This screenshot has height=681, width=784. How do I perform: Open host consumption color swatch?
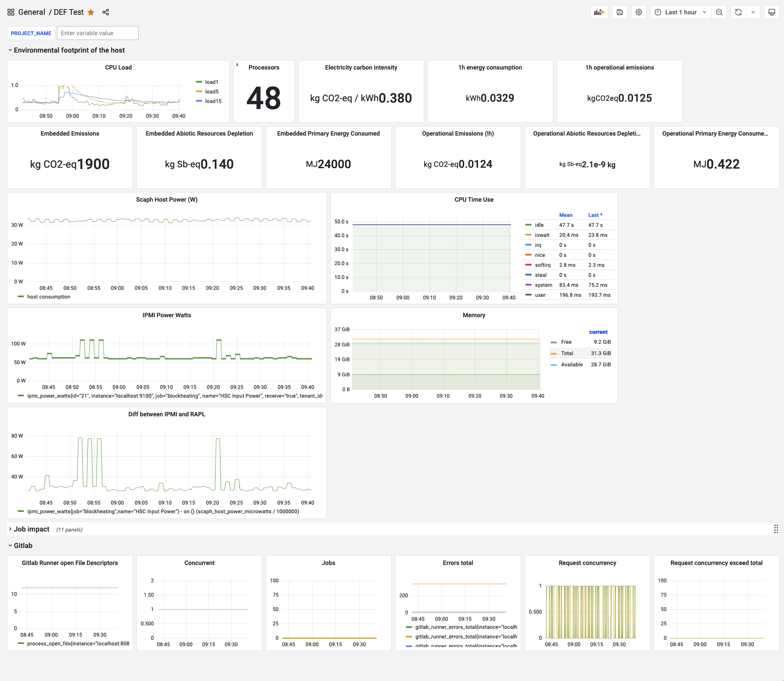pyautogui.click(x=21, y=297)
